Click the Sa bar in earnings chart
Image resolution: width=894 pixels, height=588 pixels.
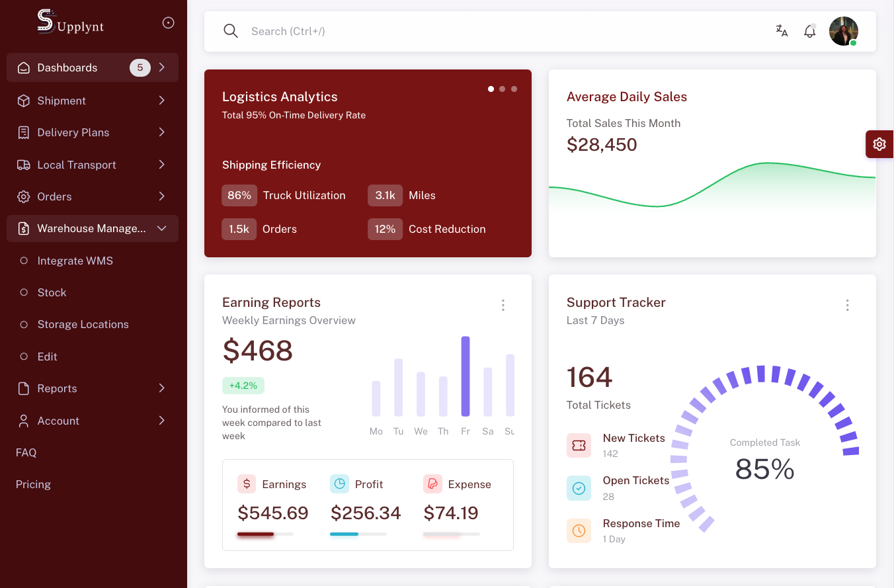[488, 392]
